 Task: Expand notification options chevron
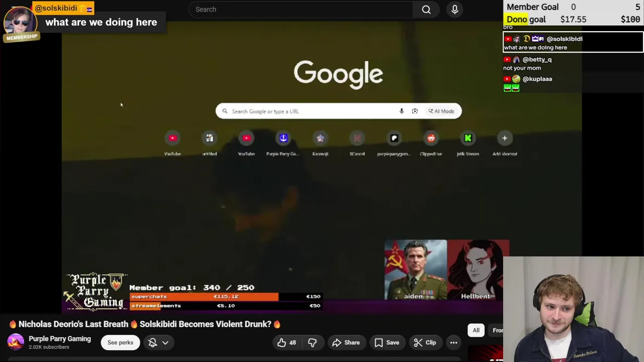[x=165, y=343]
